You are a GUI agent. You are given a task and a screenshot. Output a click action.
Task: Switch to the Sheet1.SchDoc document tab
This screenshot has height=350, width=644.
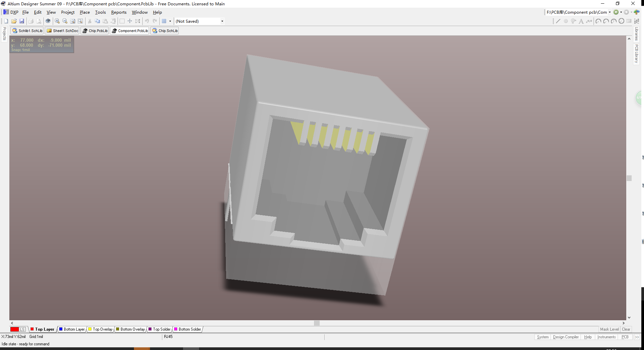tap(62, 31)
